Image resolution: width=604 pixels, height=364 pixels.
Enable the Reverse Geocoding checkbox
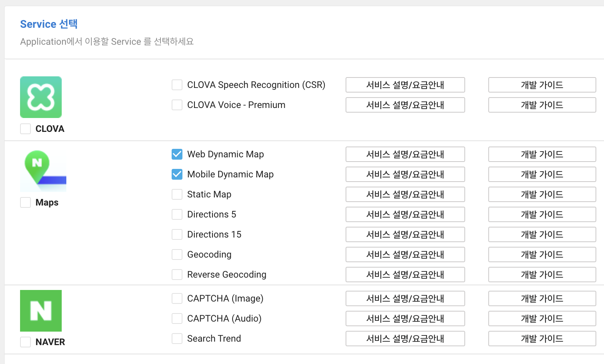177,275
